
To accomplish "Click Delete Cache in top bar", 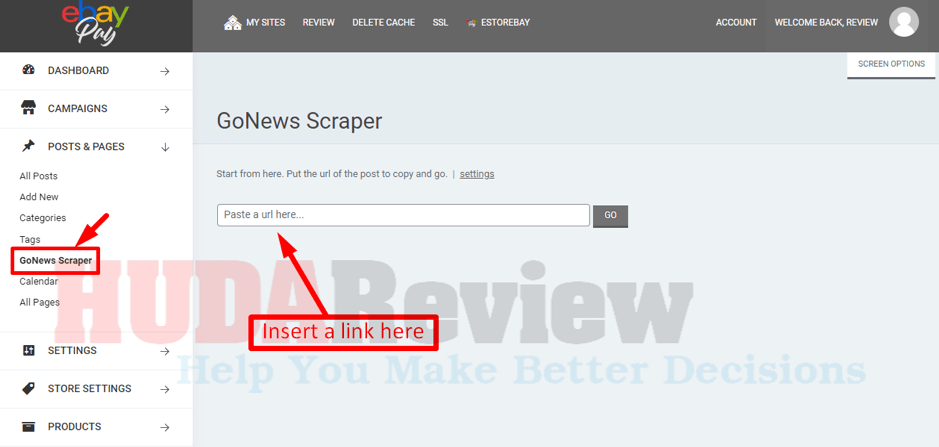I will pyautogui.click(x=383, y=23).
